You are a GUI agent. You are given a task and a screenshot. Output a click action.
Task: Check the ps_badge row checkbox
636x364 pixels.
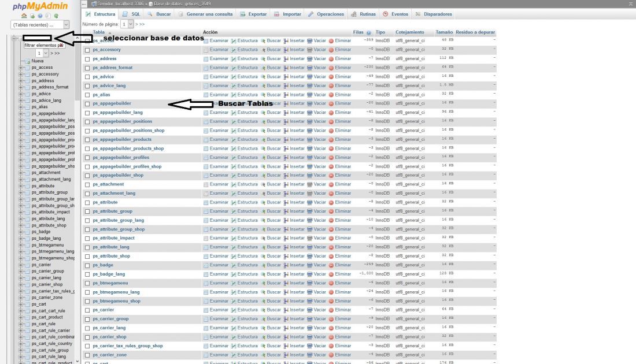tap(87, 266)
